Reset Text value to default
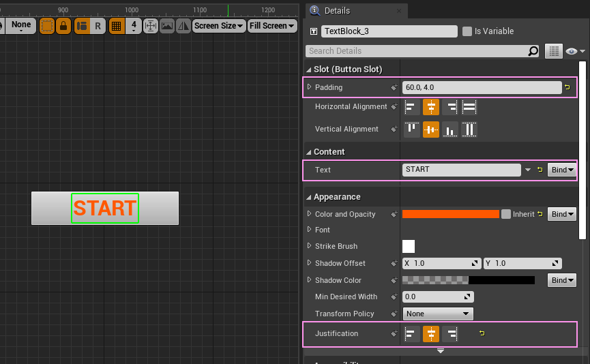 click(x=540, y=170)
